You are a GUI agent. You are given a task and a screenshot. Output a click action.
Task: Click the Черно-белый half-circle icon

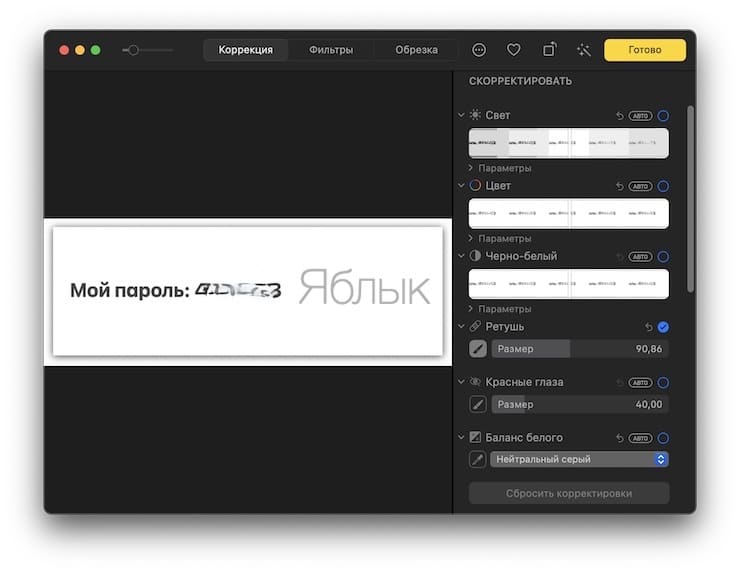(475, 256)
